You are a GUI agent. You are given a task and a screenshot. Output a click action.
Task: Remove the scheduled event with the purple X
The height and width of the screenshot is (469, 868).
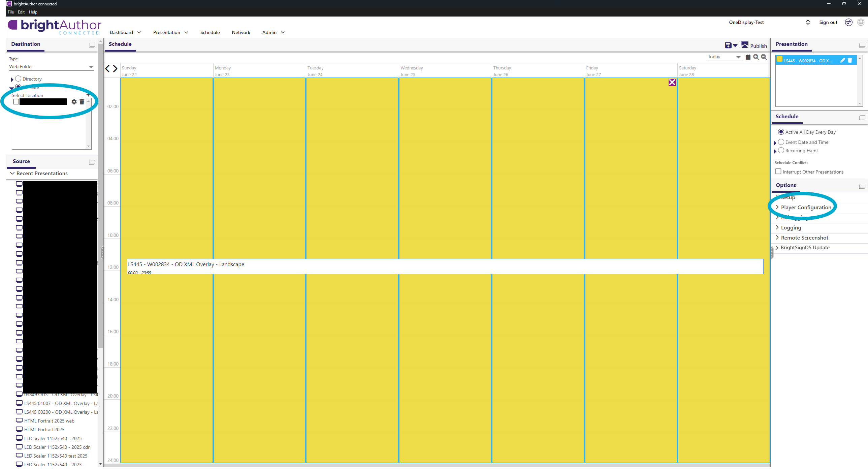click(x=672, y=82)
